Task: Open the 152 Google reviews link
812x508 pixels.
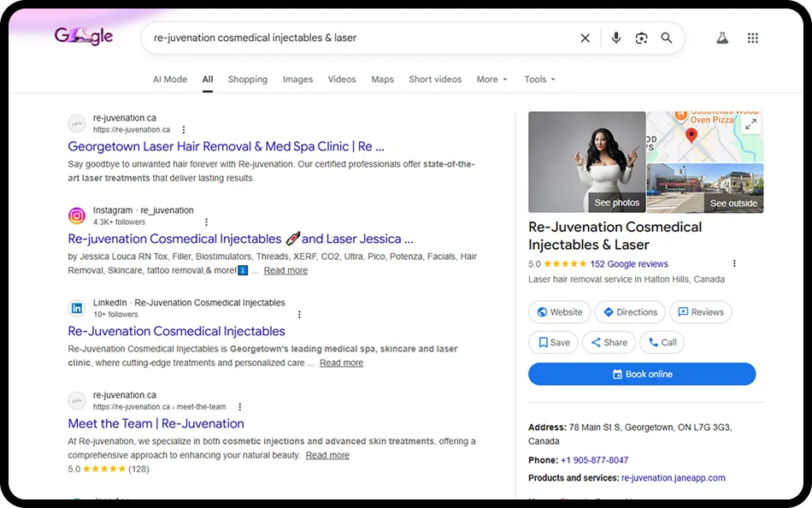Action: 629,264
